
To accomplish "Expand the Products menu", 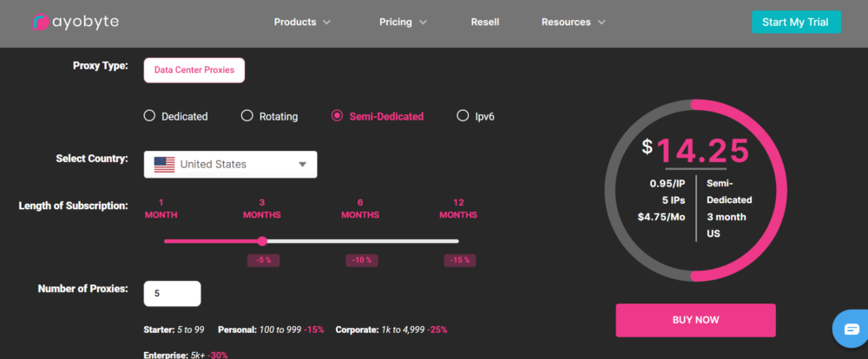I will click(302, 23).
